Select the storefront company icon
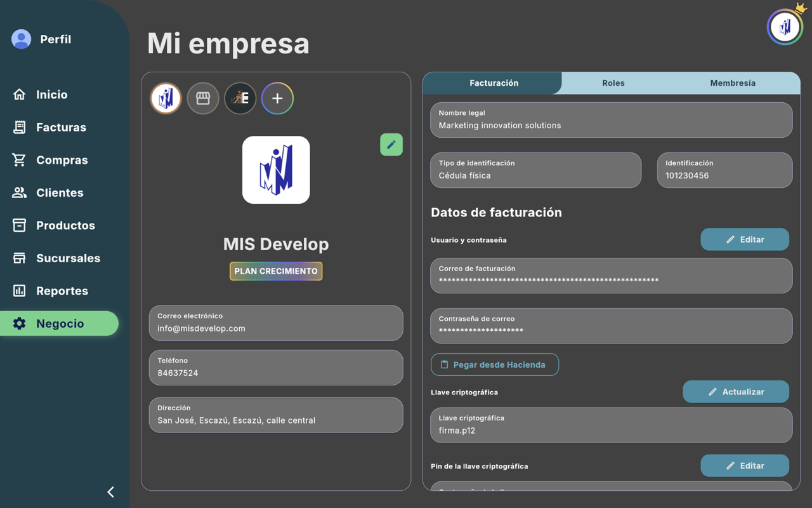The width and height of the screenshot is (812, 508). (203, 98)
